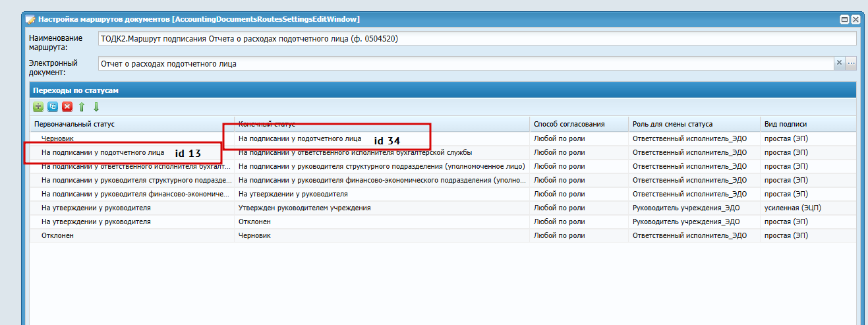Viewport: 868px width, 325px height.
Task: Sort by Вид подписи column header
Action: click(x=808, y=124)
